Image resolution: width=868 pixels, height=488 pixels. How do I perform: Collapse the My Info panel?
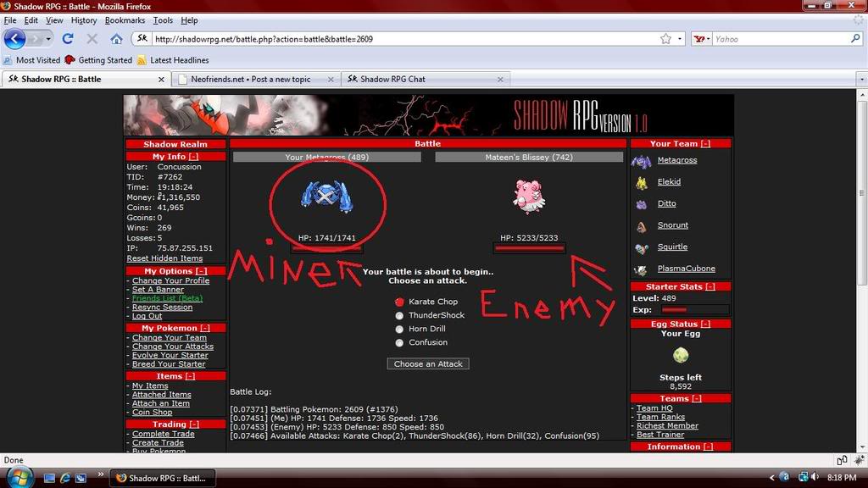[x=193, y=157]
